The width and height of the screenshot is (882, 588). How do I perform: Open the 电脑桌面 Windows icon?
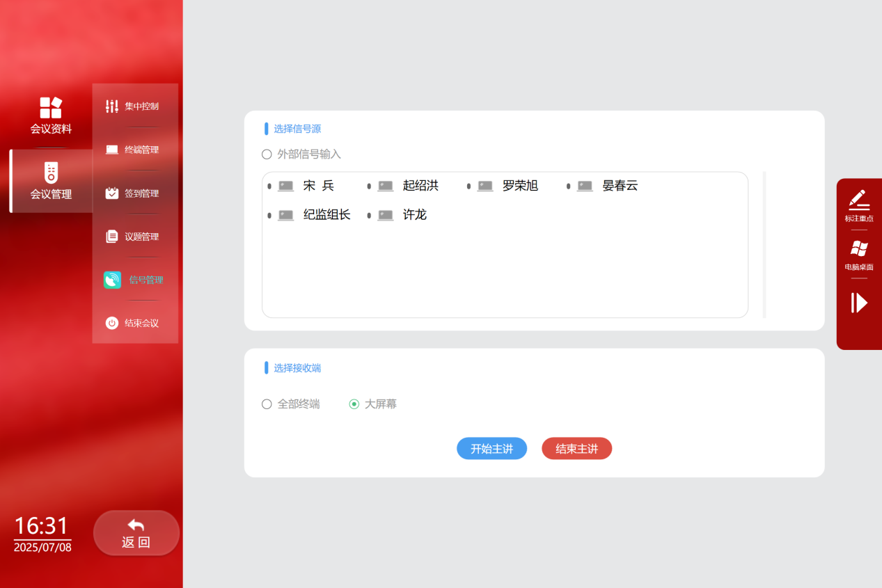(859, 248)
